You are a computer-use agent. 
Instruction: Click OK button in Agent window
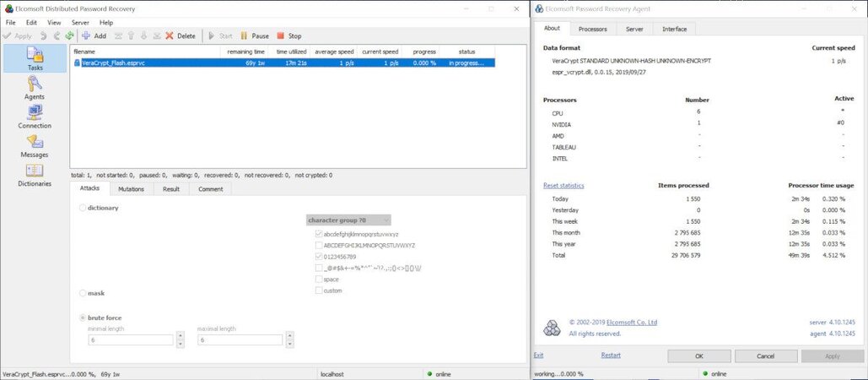pyautogui.click(x=699, y=356)
